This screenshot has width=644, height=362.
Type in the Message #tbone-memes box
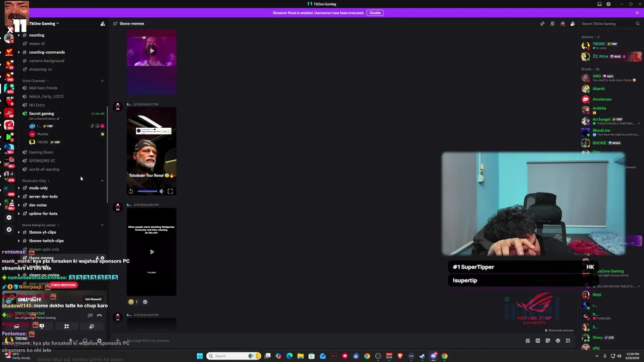pos(322,341)
